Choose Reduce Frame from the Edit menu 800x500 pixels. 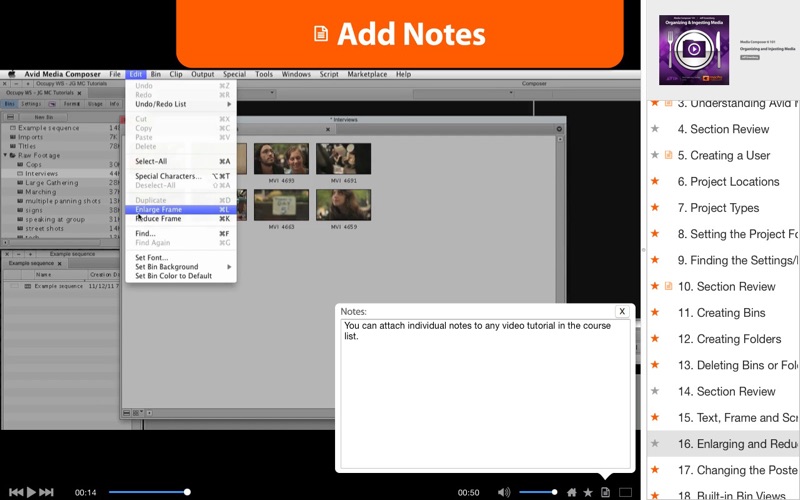(x=181, y=218)
